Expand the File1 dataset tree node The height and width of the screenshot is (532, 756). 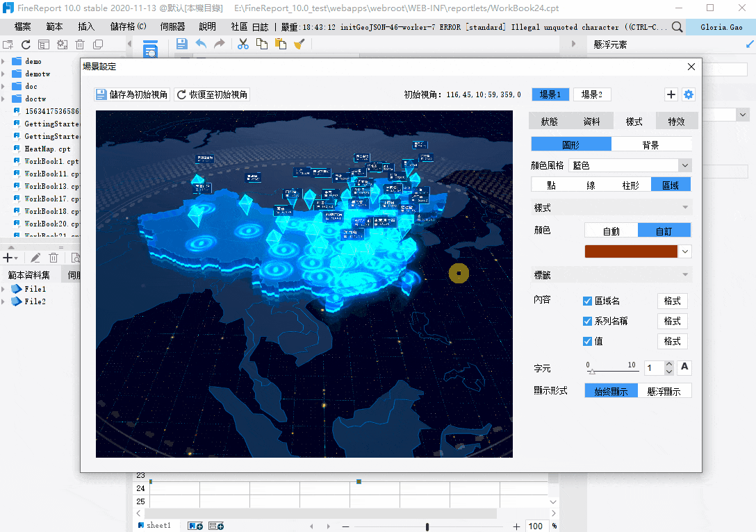tap(4, 289)
